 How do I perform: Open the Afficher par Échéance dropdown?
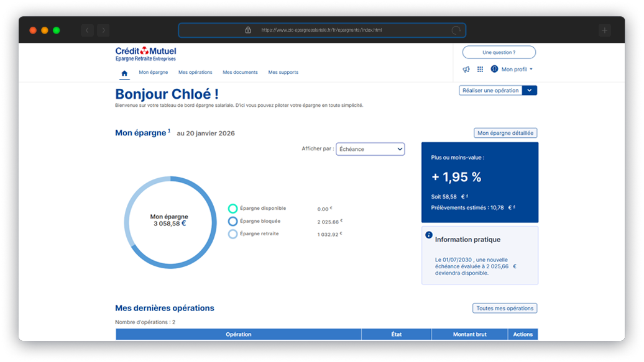pyautogui.click(x=370, y=149)
